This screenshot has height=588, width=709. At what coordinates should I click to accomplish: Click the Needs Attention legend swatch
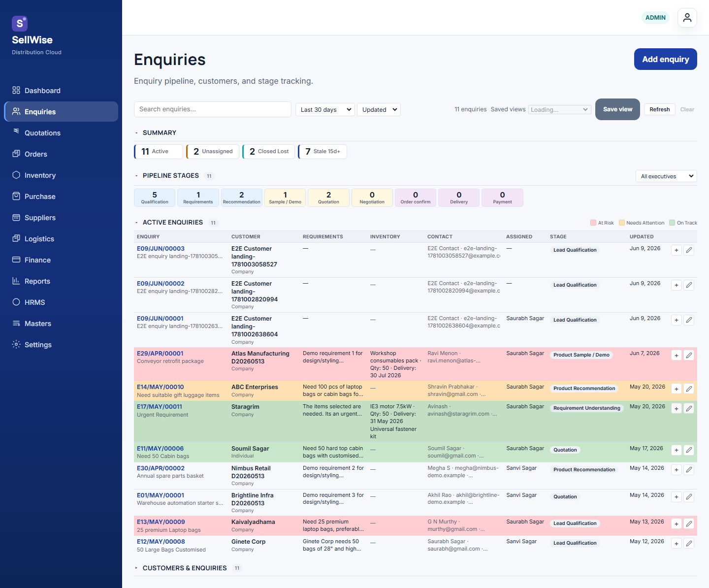(x=622, y=223)
